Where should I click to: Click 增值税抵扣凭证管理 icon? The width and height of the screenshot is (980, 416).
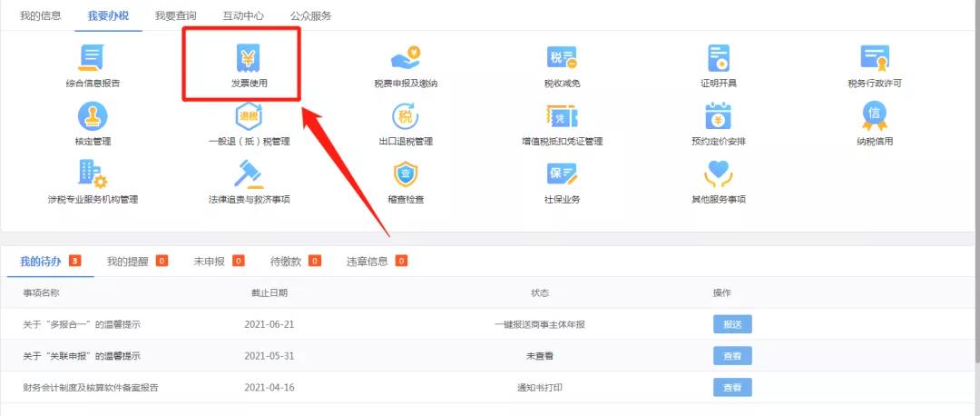(x=562, y=117)
